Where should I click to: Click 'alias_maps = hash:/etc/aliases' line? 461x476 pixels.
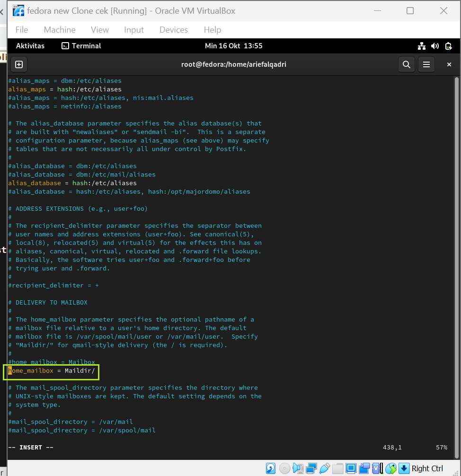coord(65,89)
